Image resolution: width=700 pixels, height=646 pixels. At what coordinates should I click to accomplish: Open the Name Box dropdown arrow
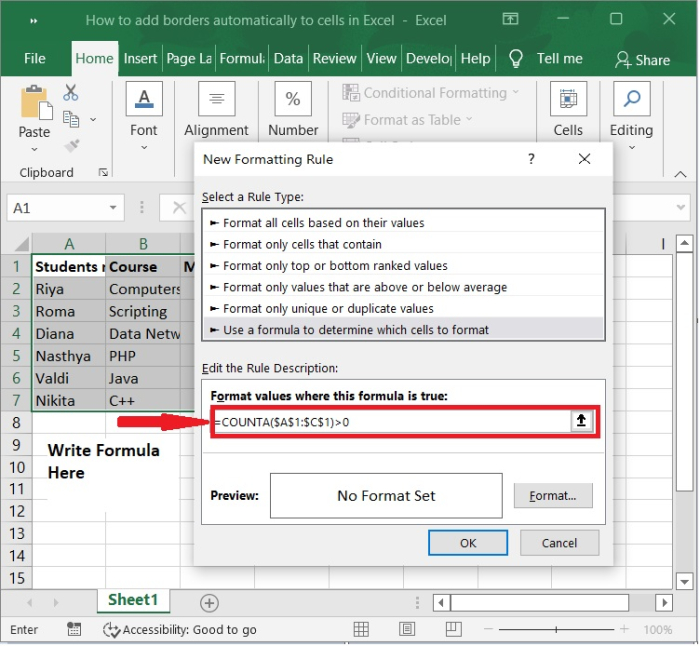pyautogui.click(x=113, y=208)
